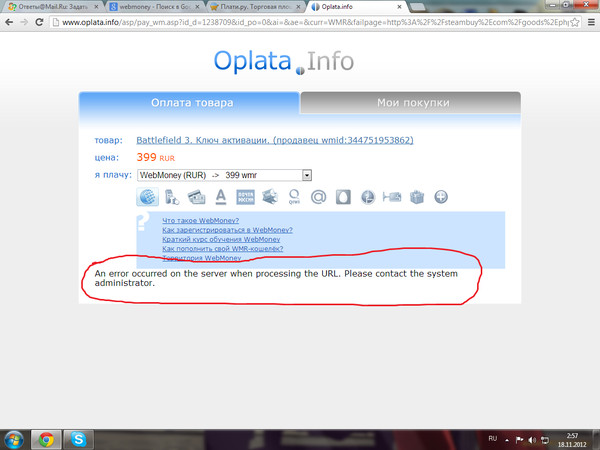
Task: Open Краткий курс обучения WebMoney link
Action: pos(220,240)
